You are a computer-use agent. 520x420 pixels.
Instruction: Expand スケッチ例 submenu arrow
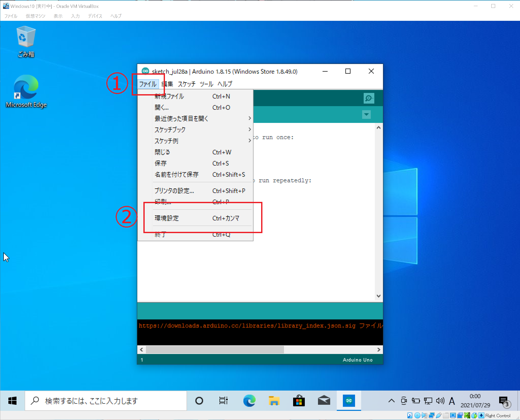[248, 141]
